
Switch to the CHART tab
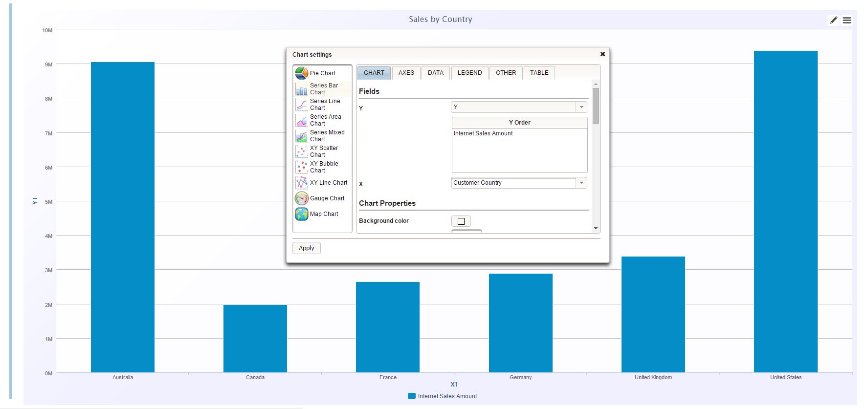[374, 73]
